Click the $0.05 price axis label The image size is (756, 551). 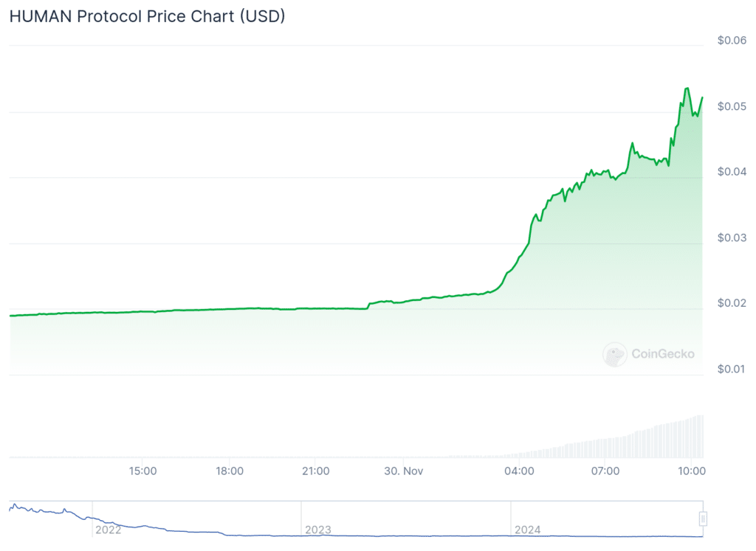pyautogui.click(x=732, y=106)
